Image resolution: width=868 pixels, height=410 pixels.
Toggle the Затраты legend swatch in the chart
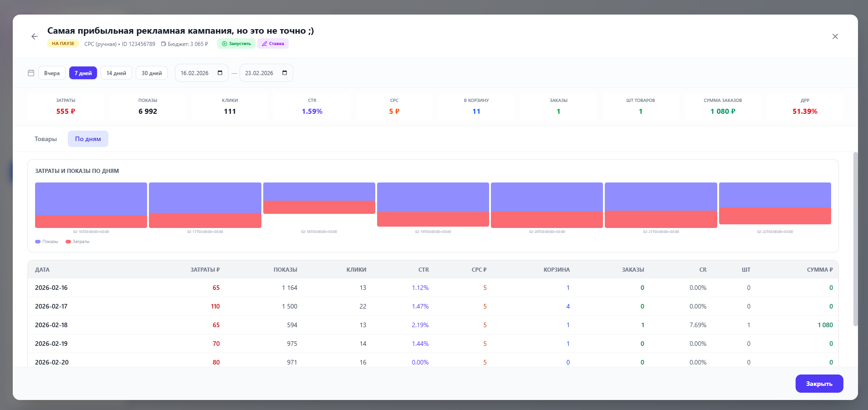click(68, 242)
